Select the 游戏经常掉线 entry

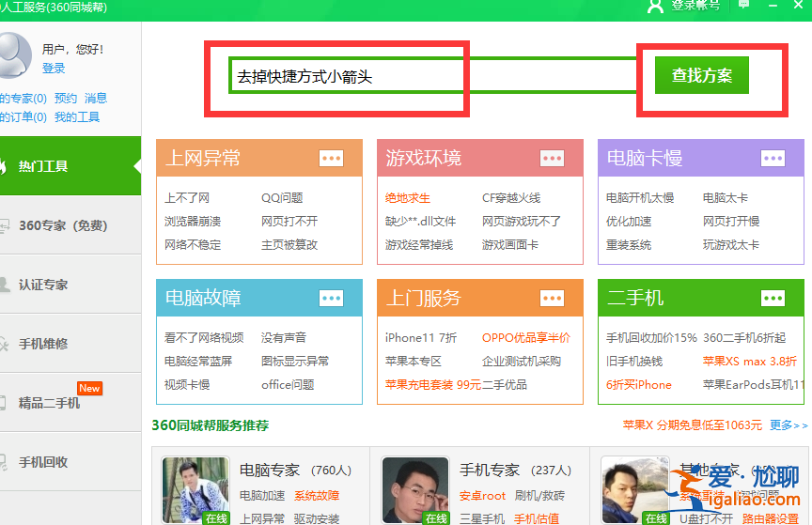[419, 244]
